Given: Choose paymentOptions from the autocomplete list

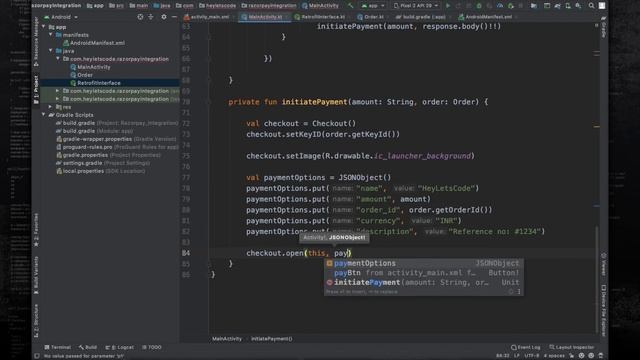Looking at the screenshot, I should (423, 263).
